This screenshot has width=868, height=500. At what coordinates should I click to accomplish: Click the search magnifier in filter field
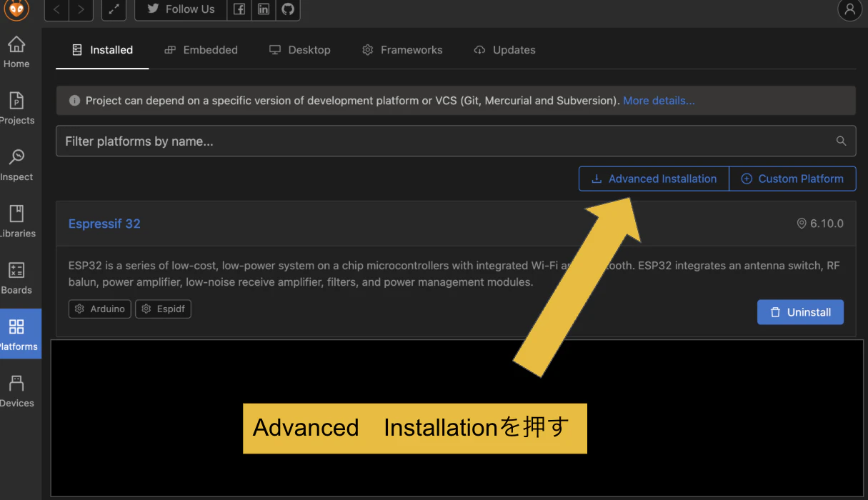click(x=841, y=141)
